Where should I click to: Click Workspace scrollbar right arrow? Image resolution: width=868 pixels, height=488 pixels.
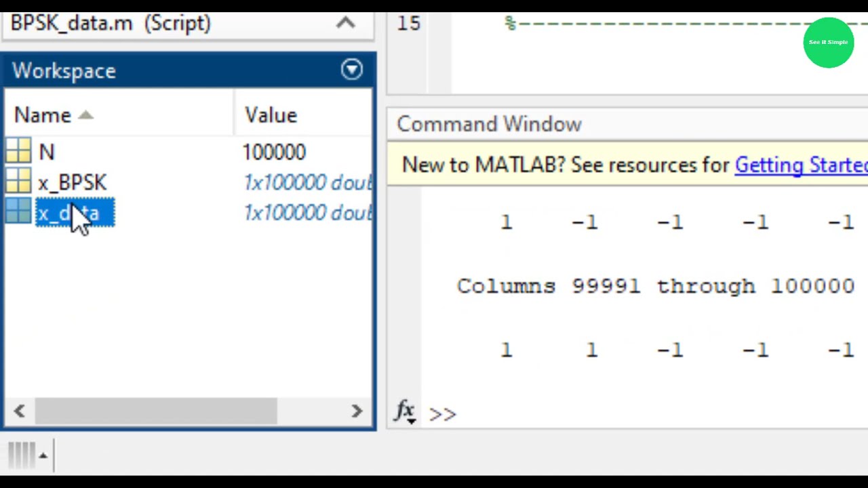(357, 411)
